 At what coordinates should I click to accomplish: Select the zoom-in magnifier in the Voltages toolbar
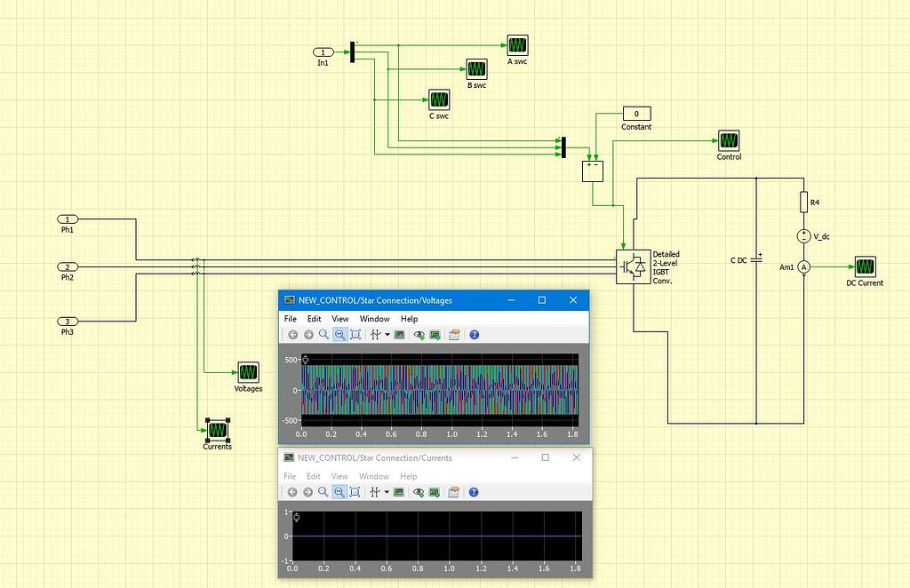tap(323, 334)
